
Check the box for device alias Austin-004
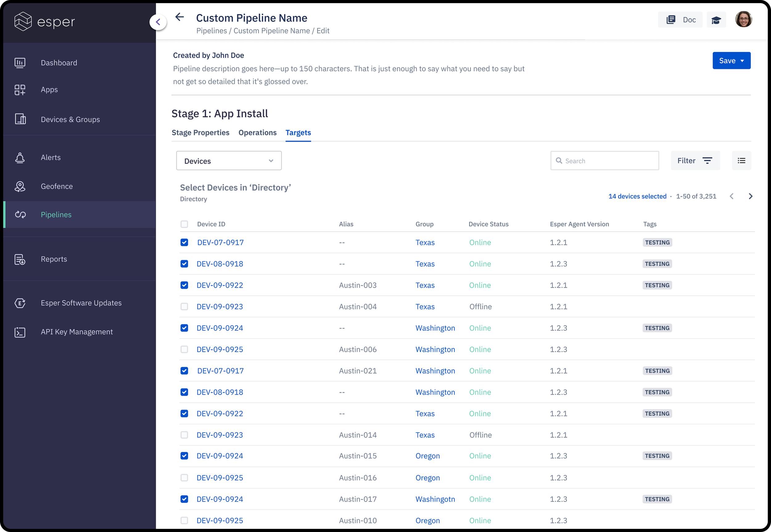pos(184,307)
